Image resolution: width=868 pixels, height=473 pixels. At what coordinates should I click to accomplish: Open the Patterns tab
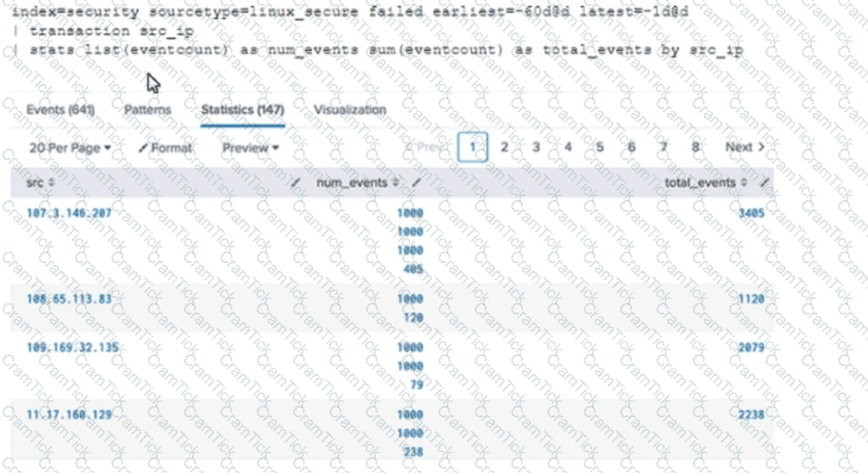pos(148,110)
